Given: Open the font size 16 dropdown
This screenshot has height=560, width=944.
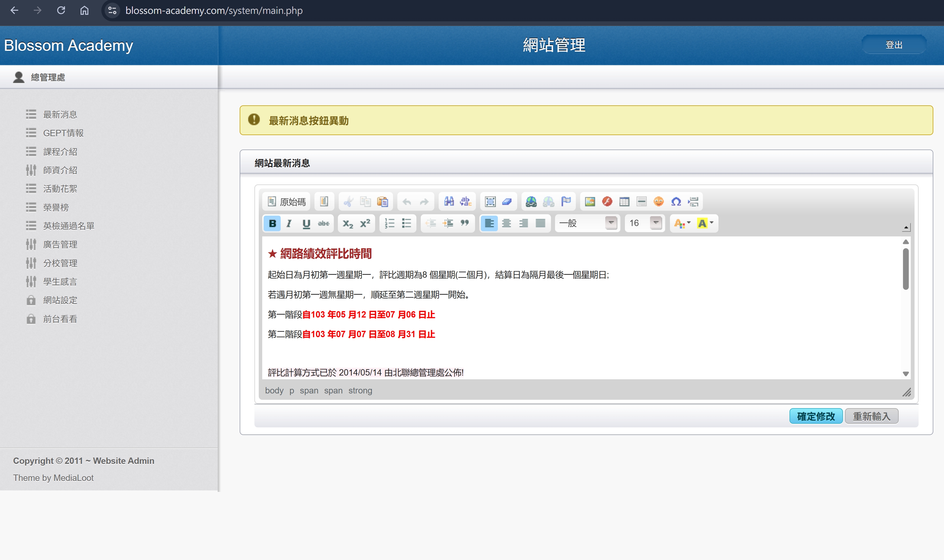Looking at the screenshot, I should [644, 223].
